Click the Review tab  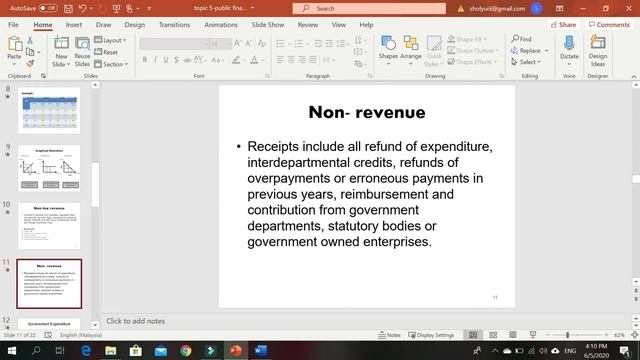coord(308,24)
